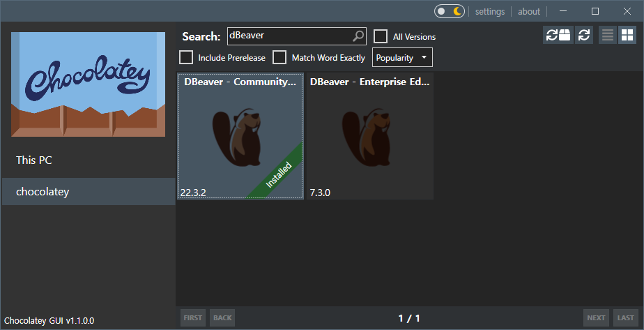Screen dimensions: 644x330
Task: Click the BACK page button
Action: point(222,317)
